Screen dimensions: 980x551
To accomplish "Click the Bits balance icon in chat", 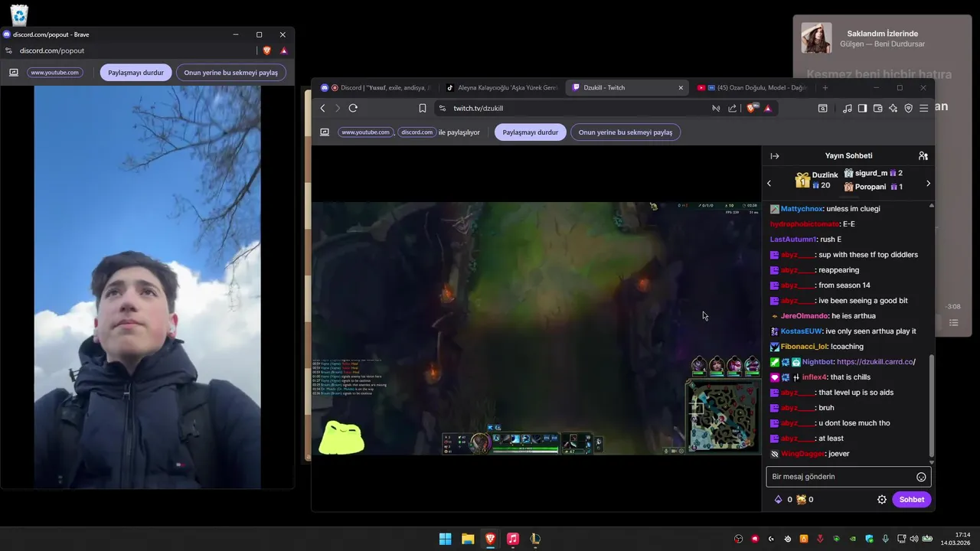I will point(779,500).
